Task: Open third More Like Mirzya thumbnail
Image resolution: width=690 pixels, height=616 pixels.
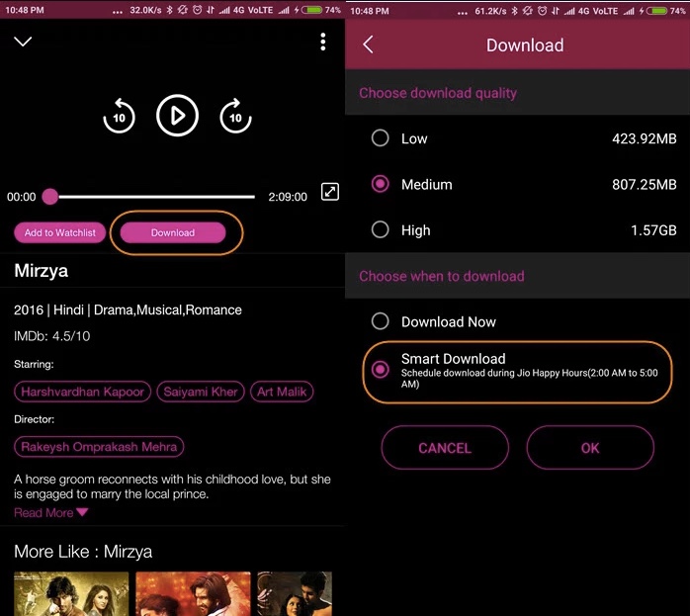Action: (295, 593)
